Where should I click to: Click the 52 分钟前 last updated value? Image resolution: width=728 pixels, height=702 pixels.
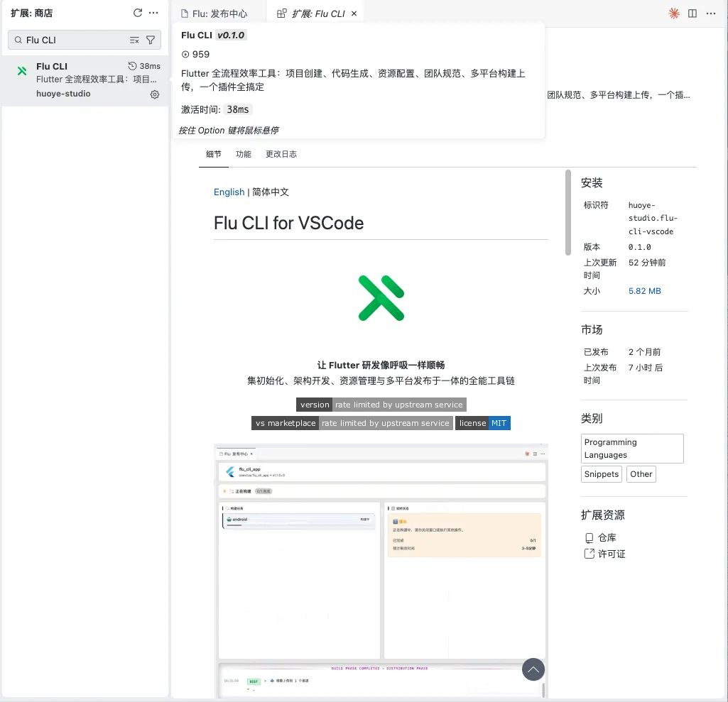(x=647, y=263)
